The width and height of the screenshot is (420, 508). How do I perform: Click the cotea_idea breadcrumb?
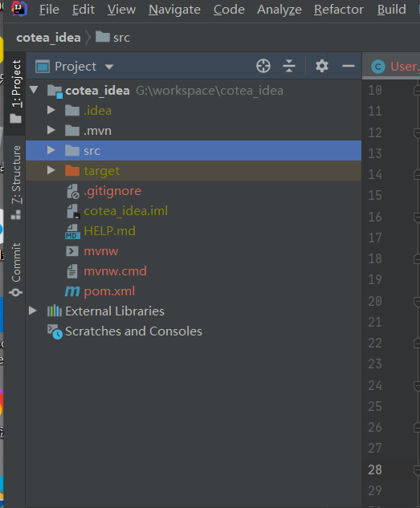48,38
